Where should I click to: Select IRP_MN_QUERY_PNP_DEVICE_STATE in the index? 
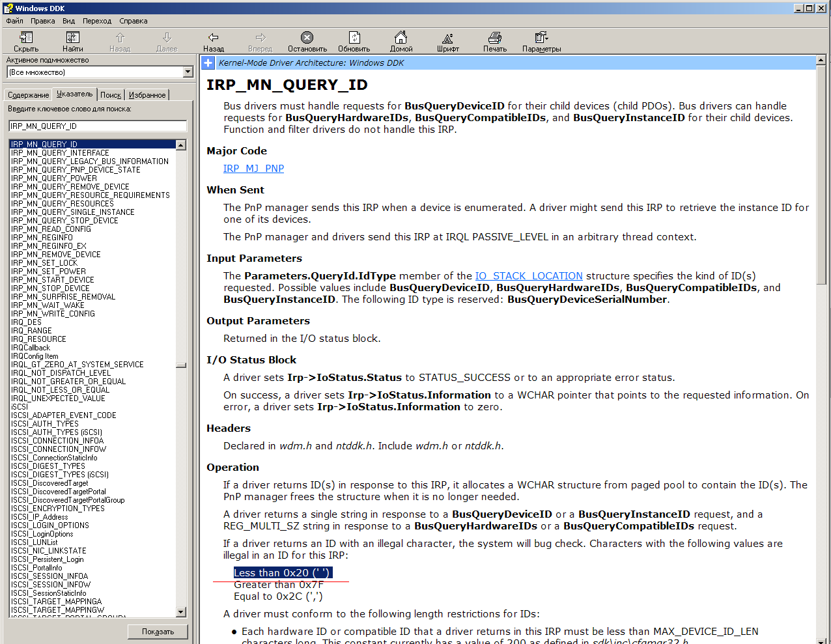76,170
